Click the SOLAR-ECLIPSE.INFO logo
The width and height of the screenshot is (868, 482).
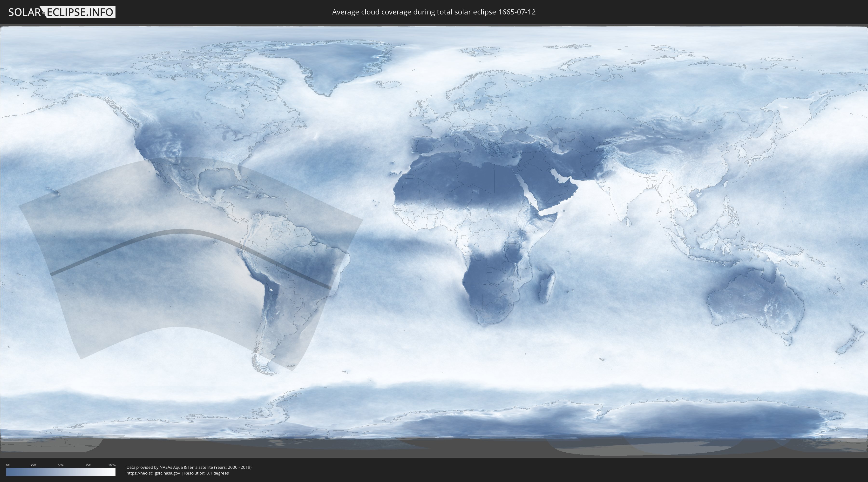62,12
